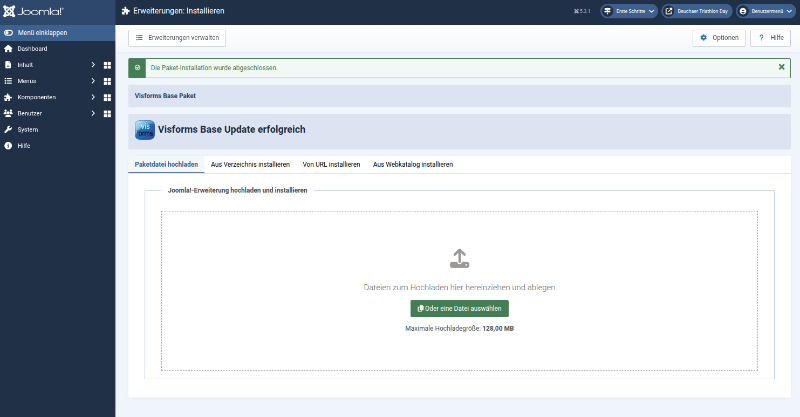The image size is (800, 417).
Task: Click the Maximale Hochladegröße 128,00 MB text
Action: click(x=459, y=329)
